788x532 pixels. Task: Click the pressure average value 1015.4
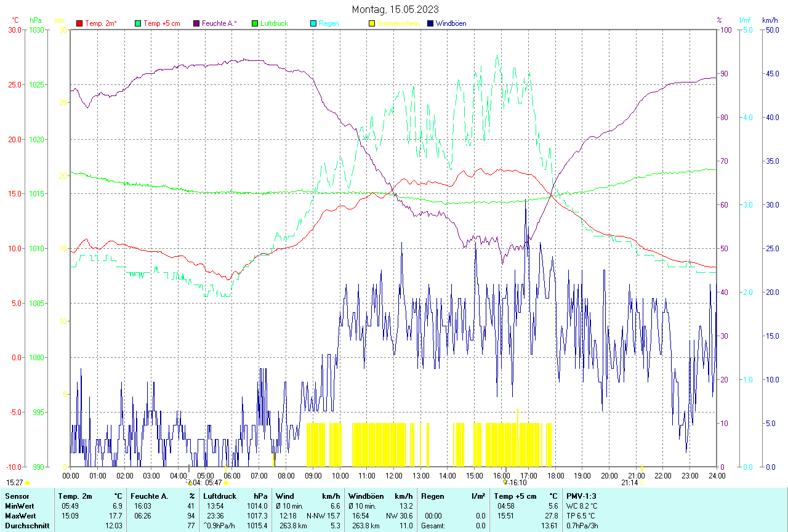(x=257, y=526)
